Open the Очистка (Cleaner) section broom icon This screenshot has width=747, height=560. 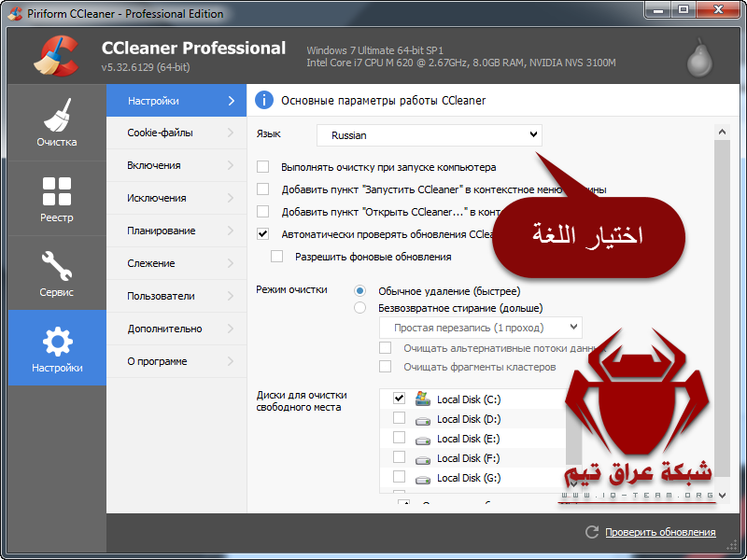57,115
